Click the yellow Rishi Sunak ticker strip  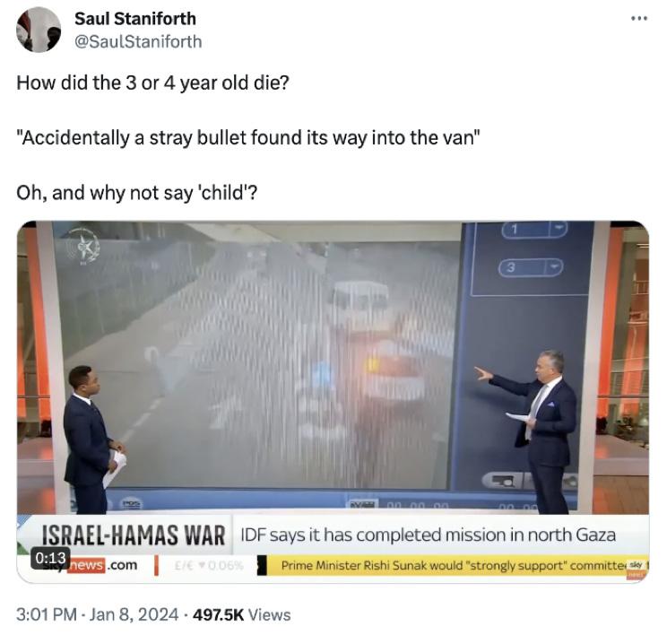(453, 566)
